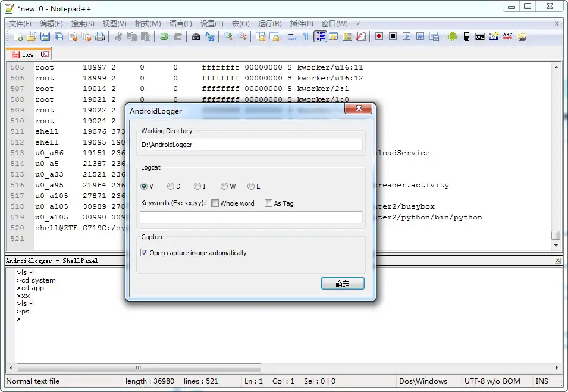Open the 编辑(E) menu

51,24
